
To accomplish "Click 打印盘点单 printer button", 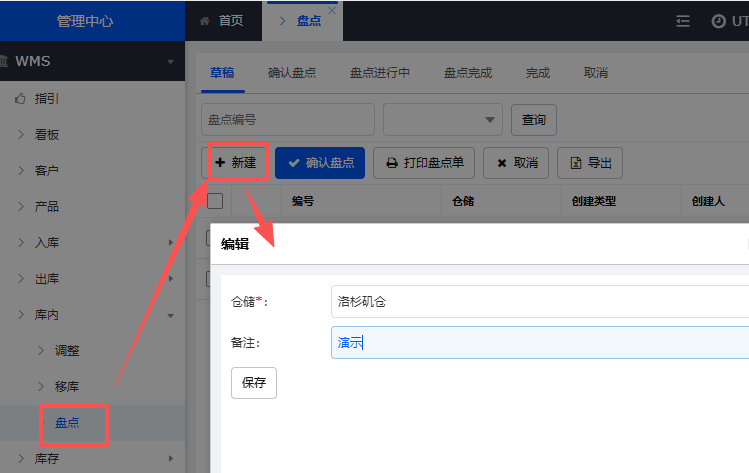I will (424, 163).
